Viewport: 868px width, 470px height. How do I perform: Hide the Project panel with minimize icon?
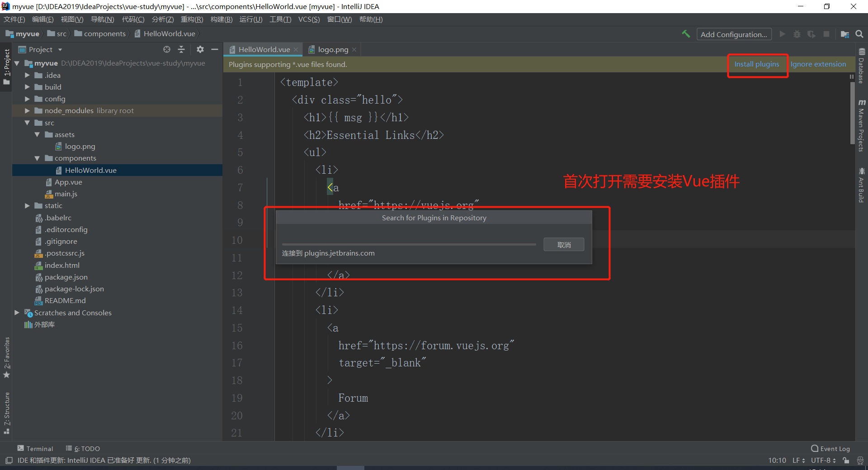pyautogui.click(x=215, y=49)
